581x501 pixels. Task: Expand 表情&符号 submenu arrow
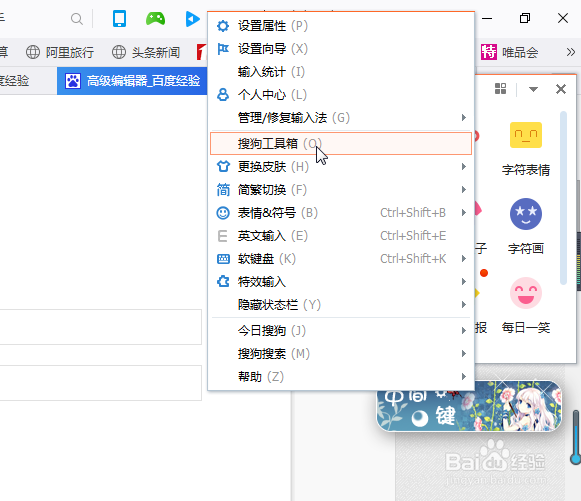coord(464,213)
